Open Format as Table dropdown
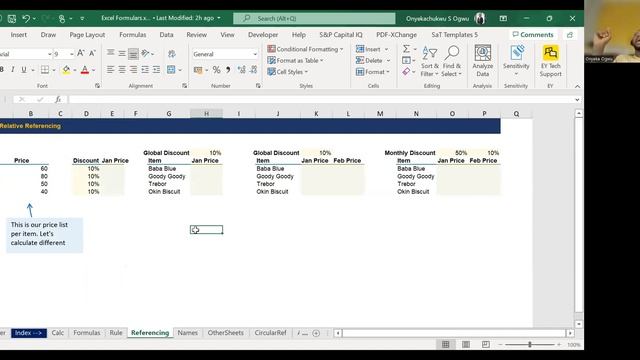This screenshot has width=640, height=360. click(296, 60)
